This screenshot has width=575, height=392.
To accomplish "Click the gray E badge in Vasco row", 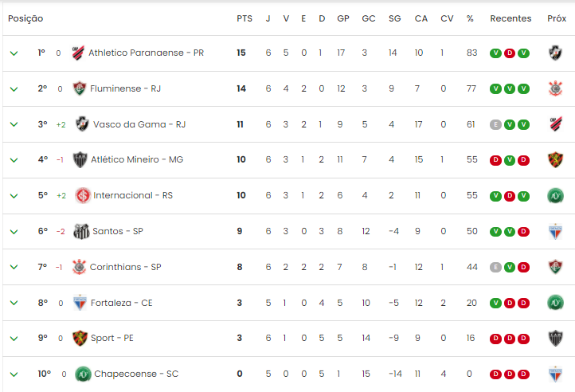I will [495, 125].
